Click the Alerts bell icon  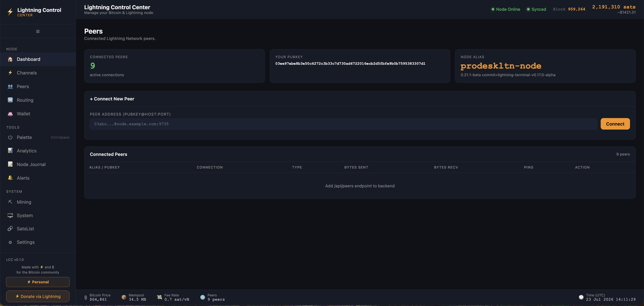(x=10, y=178)
